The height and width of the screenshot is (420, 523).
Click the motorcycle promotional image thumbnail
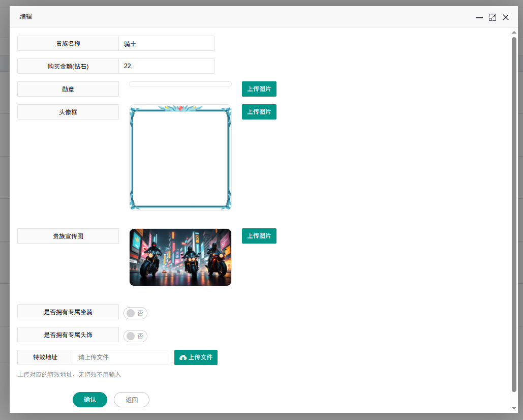click(180, 257)
